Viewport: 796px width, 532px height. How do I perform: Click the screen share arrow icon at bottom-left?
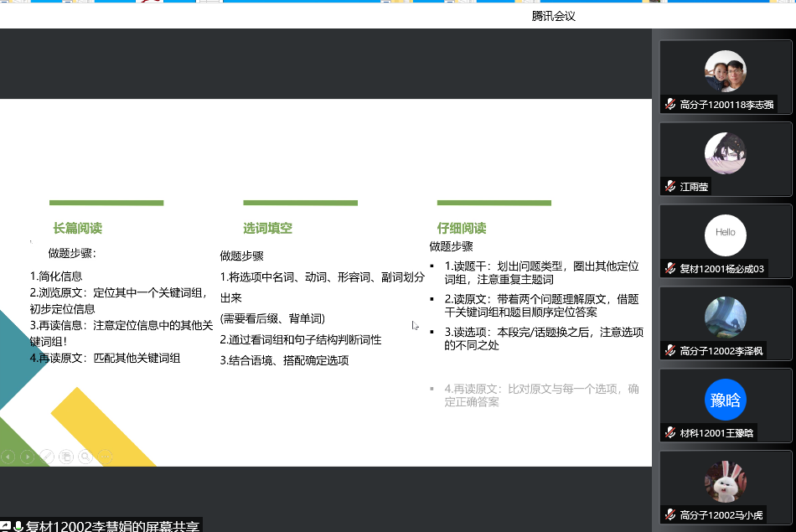coord(6,526)
